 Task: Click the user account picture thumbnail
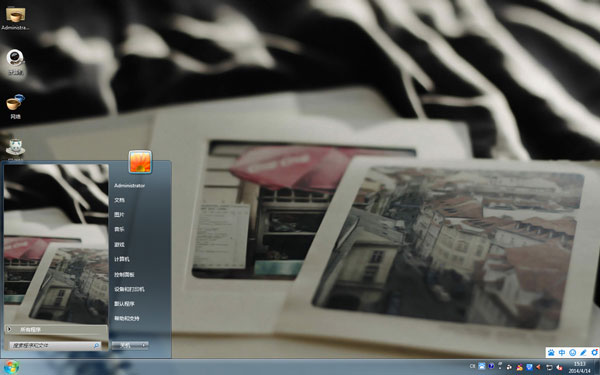click(140, 162)
